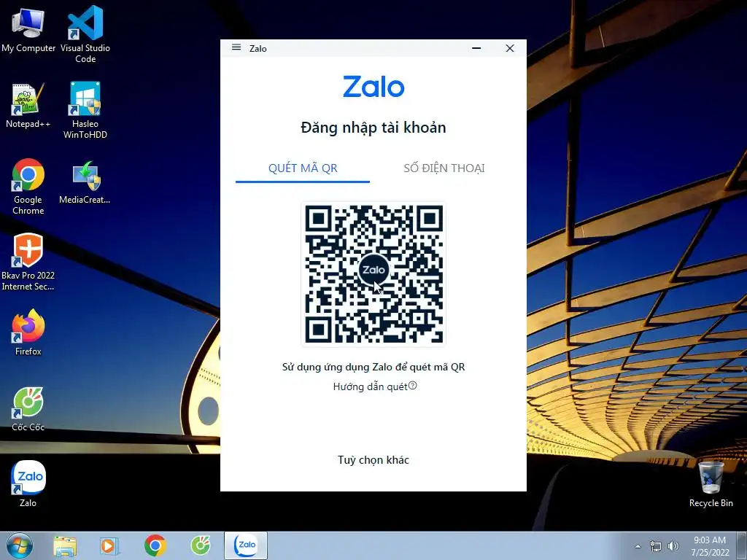Select the QUÉT MÃ QR tab

click(x=303, y=168)
